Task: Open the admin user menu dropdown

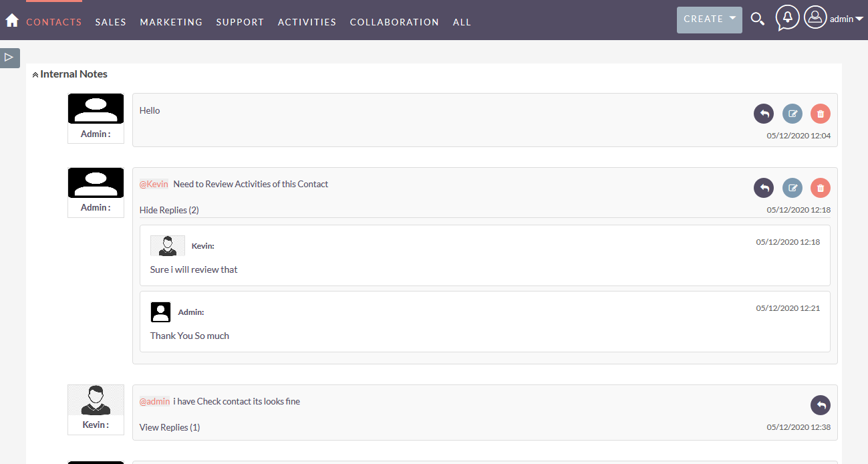Action: (x=847, y=19)
